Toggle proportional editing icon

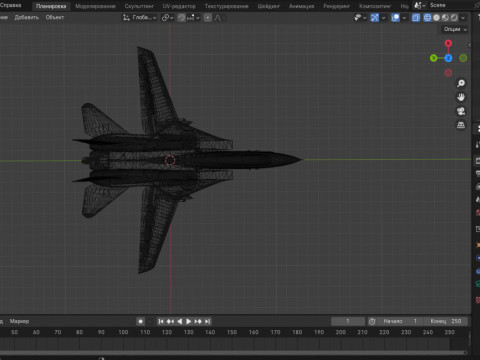[208, 18]
